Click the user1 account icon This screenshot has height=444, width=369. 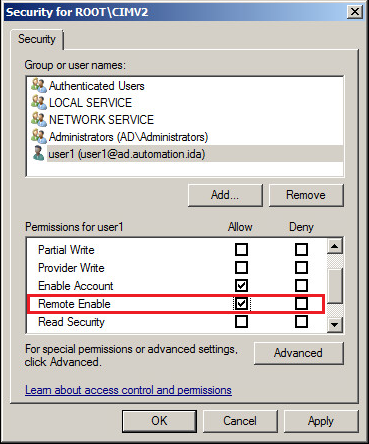point(39,154)
